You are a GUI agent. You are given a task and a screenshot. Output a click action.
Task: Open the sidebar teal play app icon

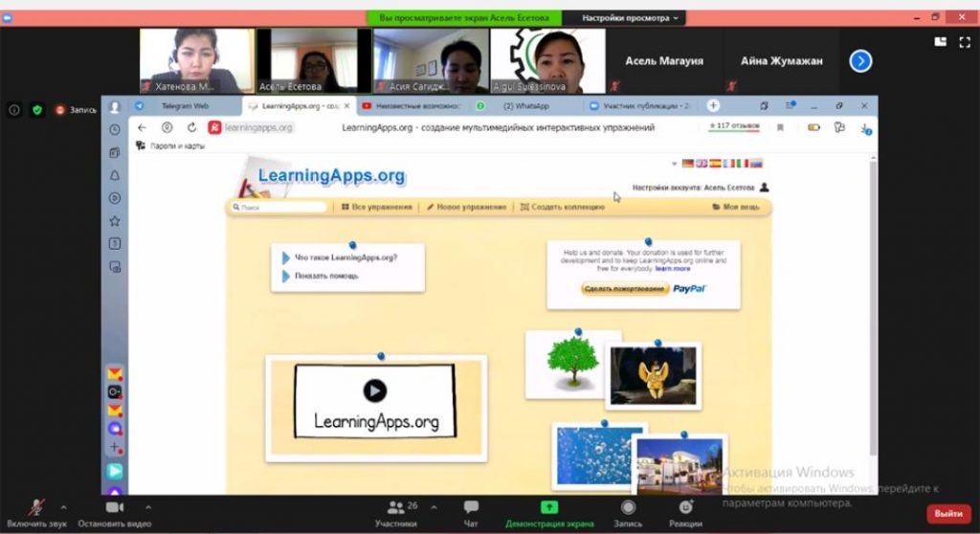click(x=115, y=471)
